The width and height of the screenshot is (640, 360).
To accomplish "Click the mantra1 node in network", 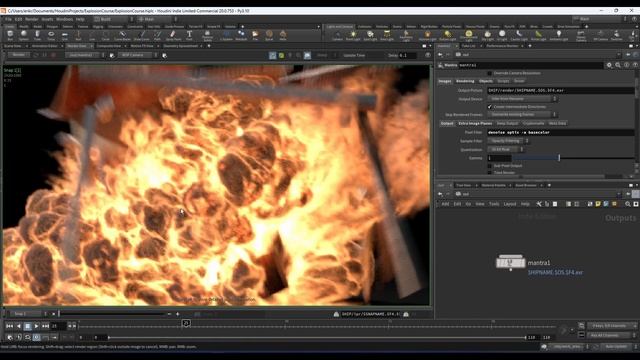I will [x=510, y=262].
